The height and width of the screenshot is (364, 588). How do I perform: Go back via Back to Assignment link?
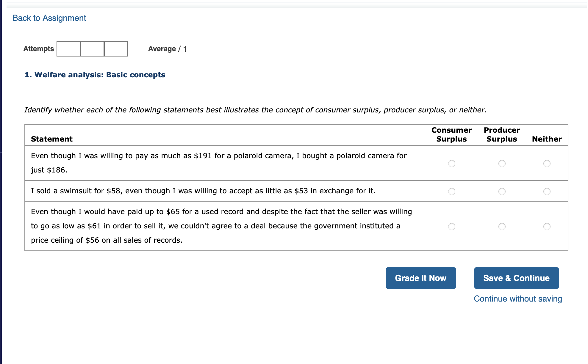pyautogui.click(x=49, y=18)
